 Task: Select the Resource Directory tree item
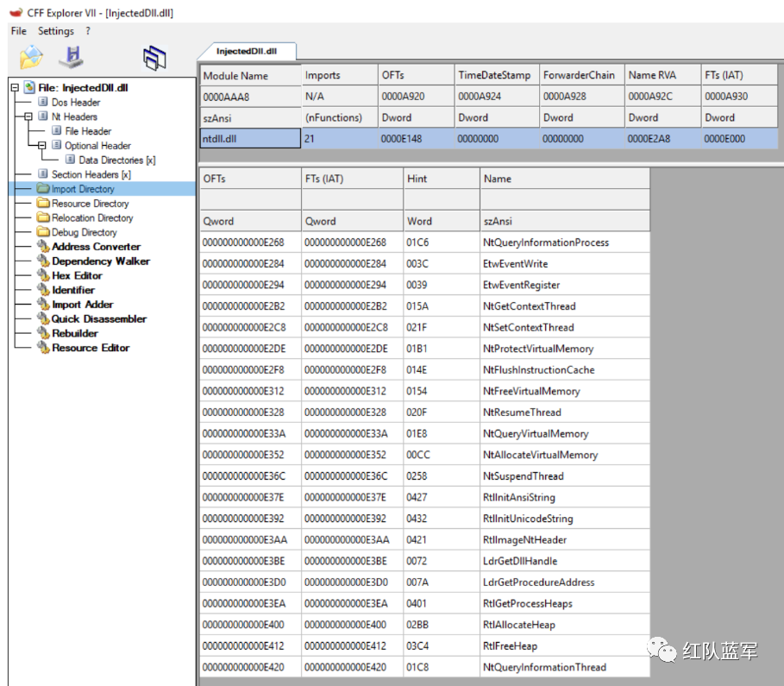click(x=90, y=204)
